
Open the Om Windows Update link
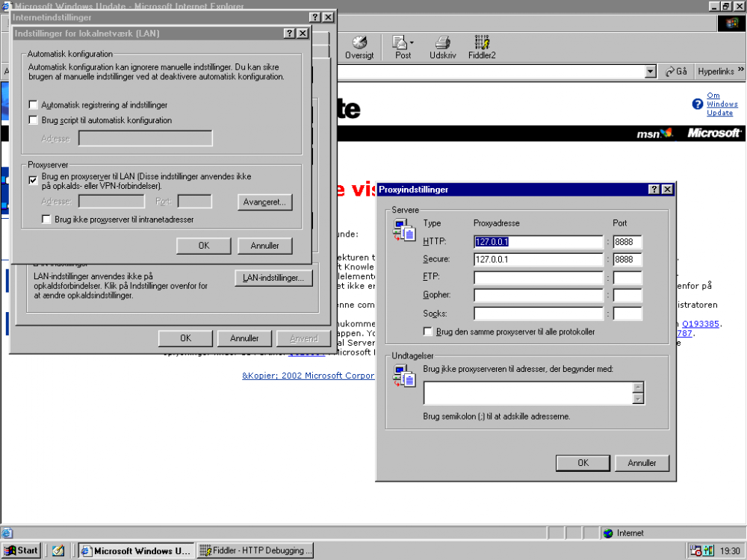coord(720,105)
